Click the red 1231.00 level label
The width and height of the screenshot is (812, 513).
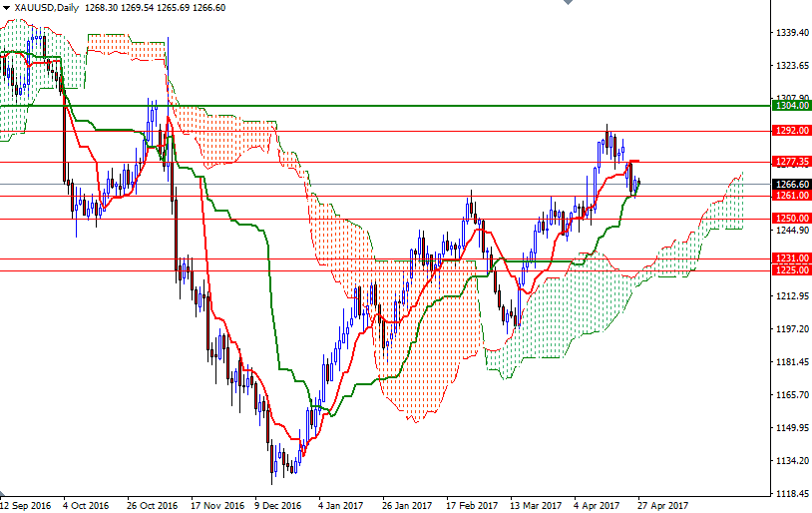tap(791, 257)
